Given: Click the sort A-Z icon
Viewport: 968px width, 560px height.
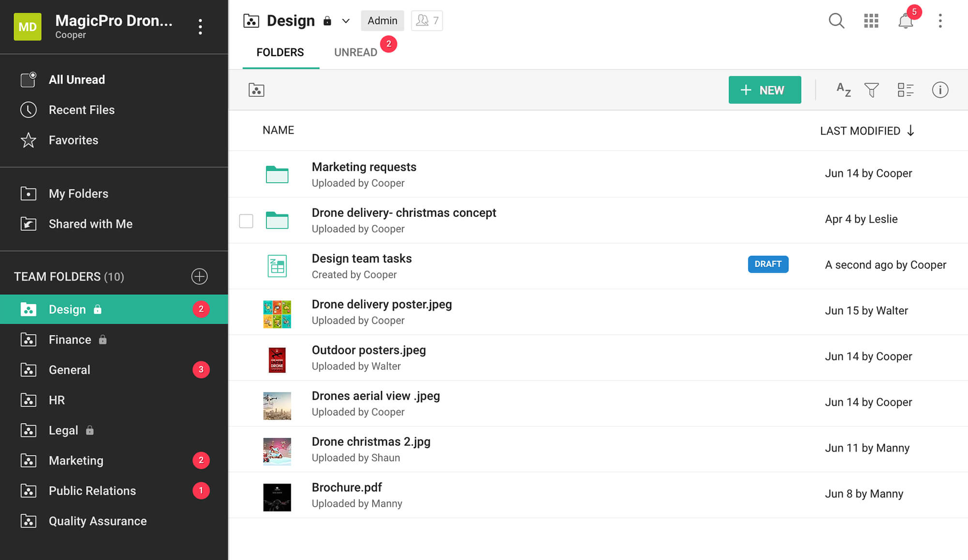Looking at the screenshot, I should [x=843, y=90].
